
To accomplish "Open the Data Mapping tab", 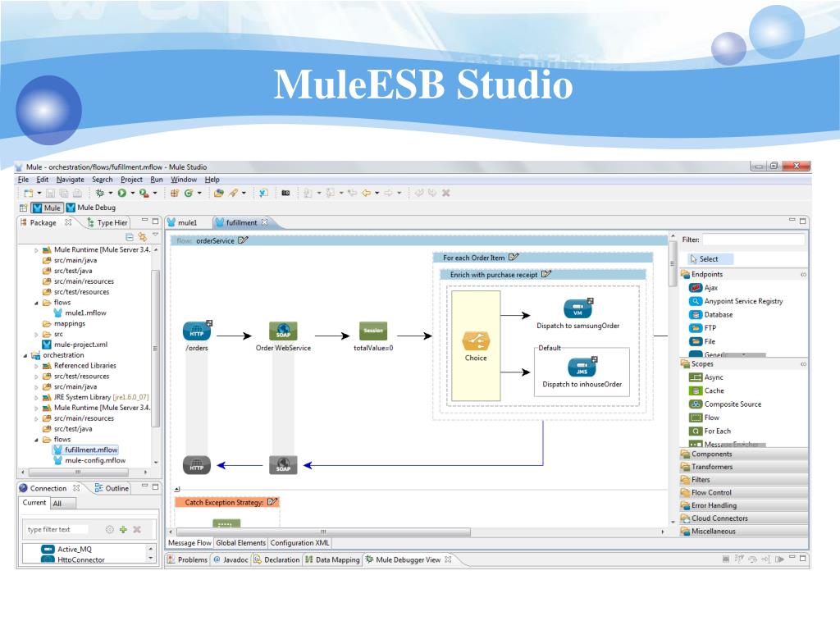I will 333,559.
